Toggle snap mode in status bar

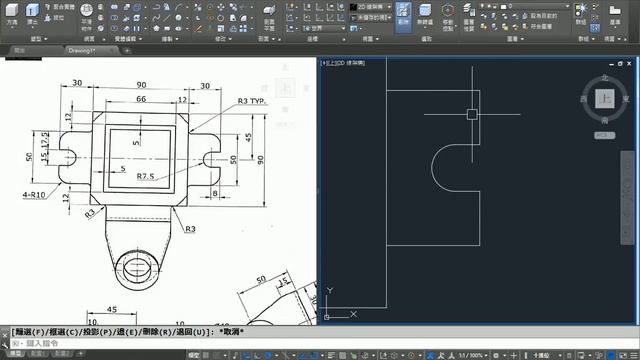(216, 356)
